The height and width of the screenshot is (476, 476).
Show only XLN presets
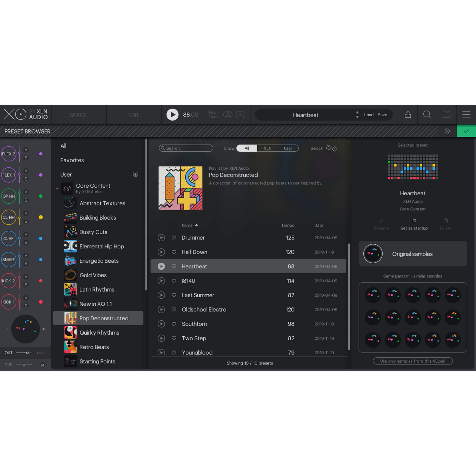267,148
